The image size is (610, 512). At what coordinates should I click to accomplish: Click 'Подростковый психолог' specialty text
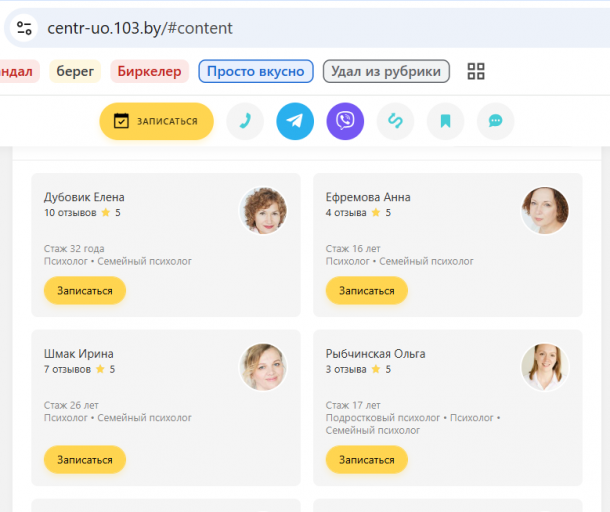[383, 418]
